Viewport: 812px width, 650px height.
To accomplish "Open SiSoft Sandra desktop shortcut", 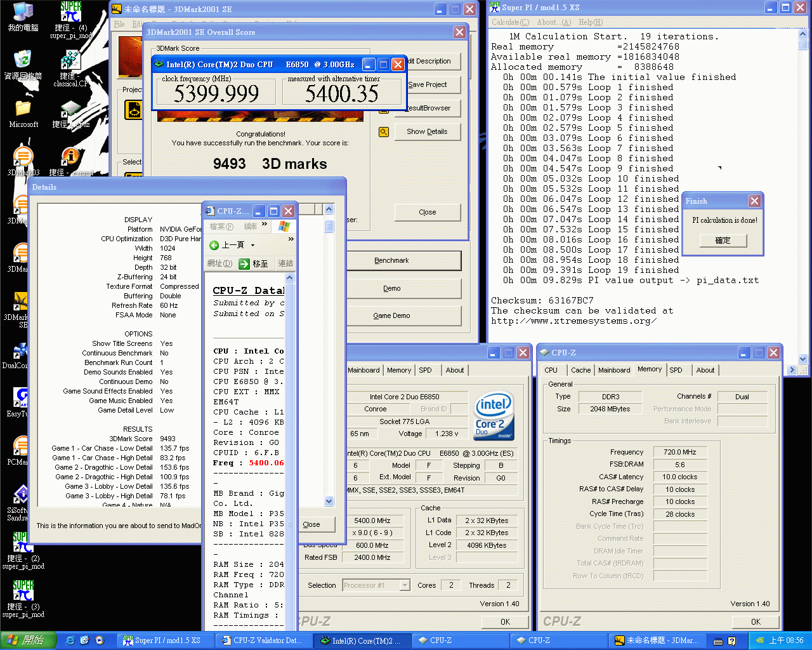I will (x=18, y=503).
